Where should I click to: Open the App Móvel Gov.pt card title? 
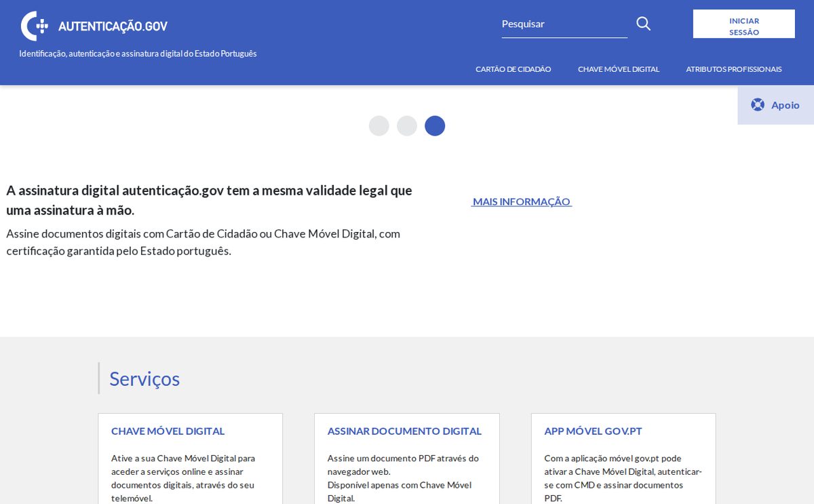pos(593,431)
